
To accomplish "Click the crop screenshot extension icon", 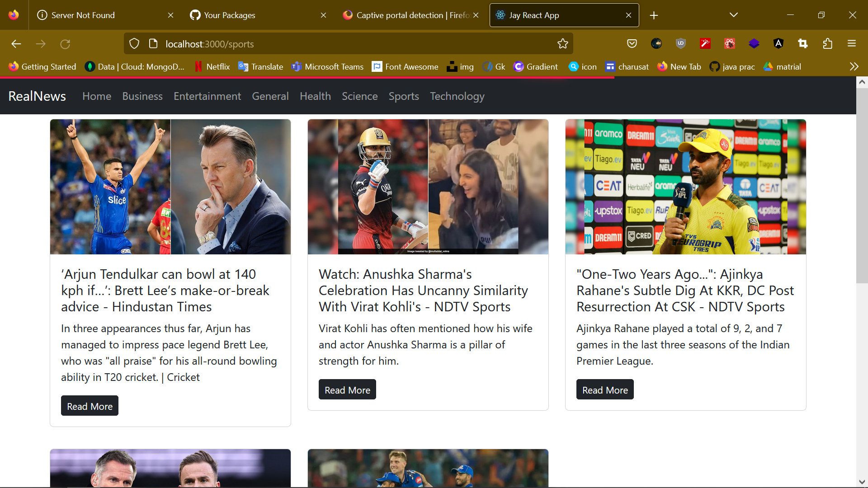I will click(x=803, y=44).
